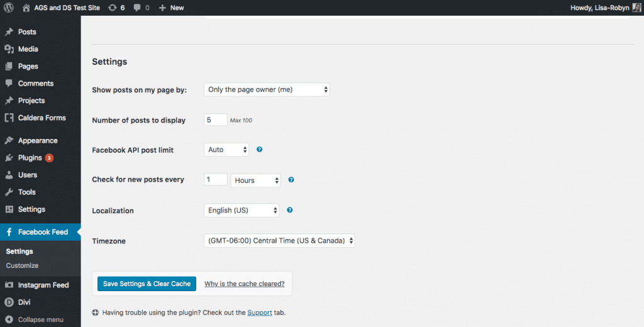Screen dimensions: 644x327
Task: Click the Pages icon in sidebar
Action: (9, 66)
